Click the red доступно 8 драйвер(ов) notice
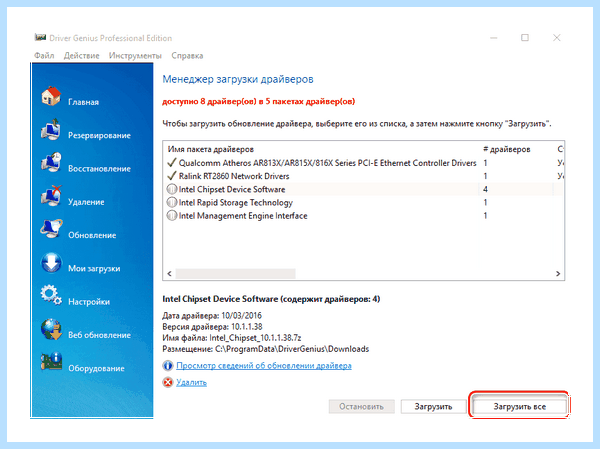 coord(259,101)
